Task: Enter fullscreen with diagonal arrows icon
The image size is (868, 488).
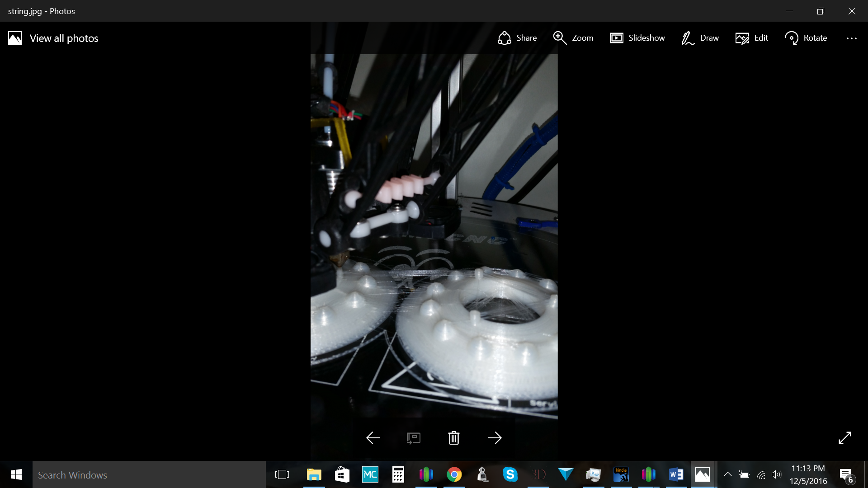Action: pos(844,438)
